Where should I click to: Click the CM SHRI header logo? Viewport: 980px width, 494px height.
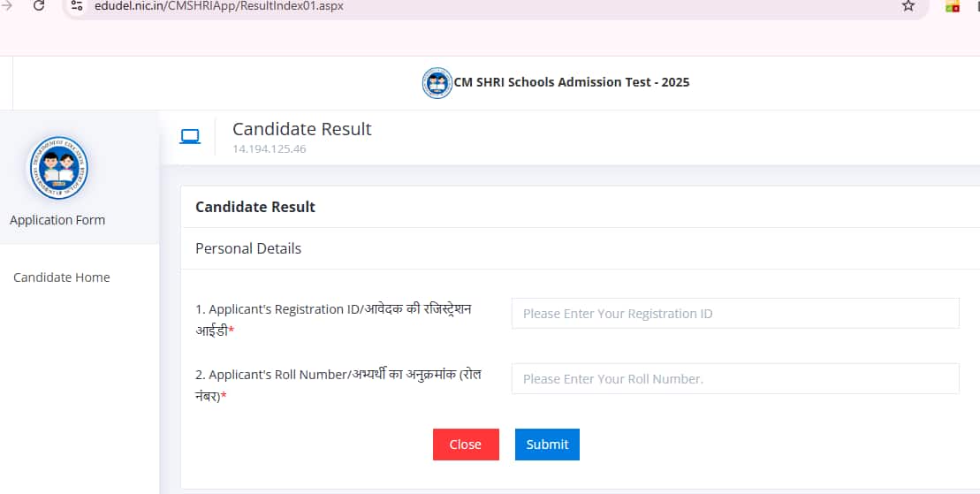point(437,82)
